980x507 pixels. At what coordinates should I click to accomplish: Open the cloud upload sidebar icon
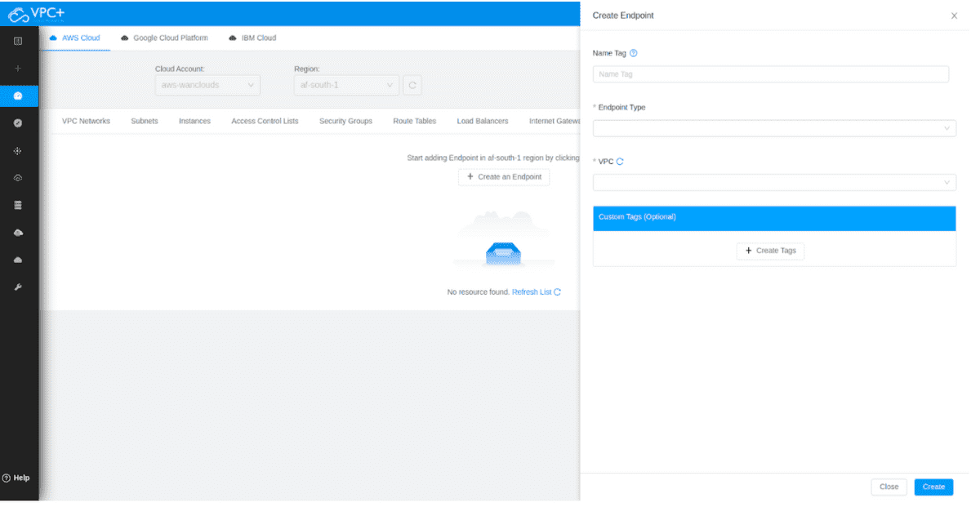click(x=18, y=178)
